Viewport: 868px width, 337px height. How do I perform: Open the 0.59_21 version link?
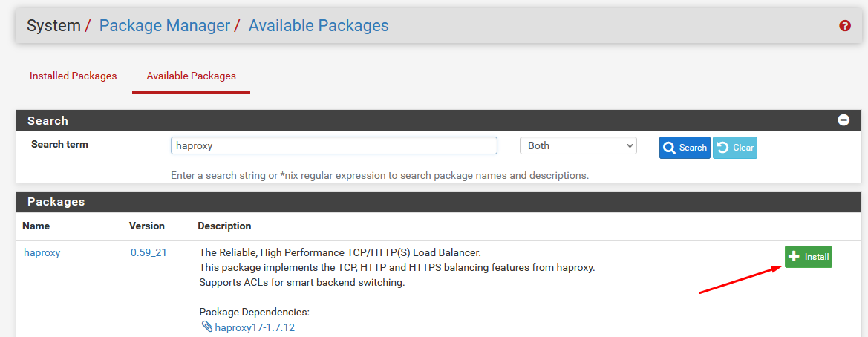pyautogui.click(x=149, y=252)
